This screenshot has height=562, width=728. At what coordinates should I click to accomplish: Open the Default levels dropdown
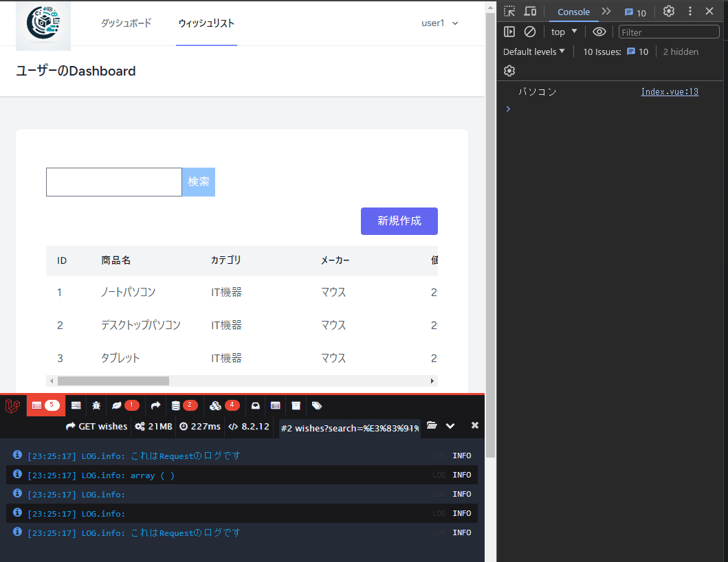pos(534,52)
